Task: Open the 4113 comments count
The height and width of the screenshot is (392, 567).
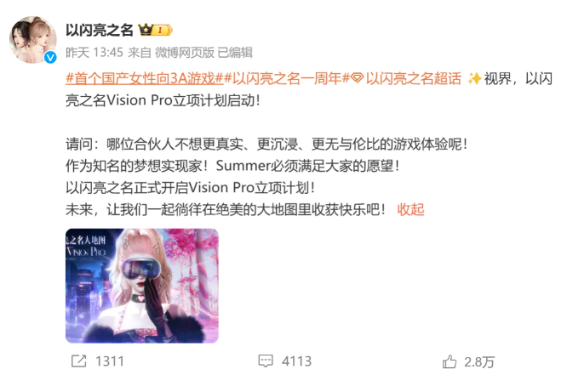Action: (296, 361)
